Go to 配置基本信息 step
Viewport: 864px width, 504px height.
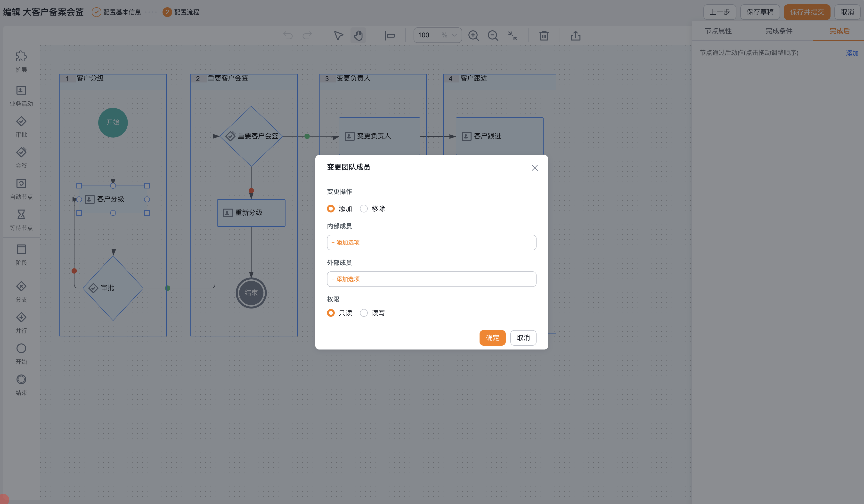coord(117,12)
